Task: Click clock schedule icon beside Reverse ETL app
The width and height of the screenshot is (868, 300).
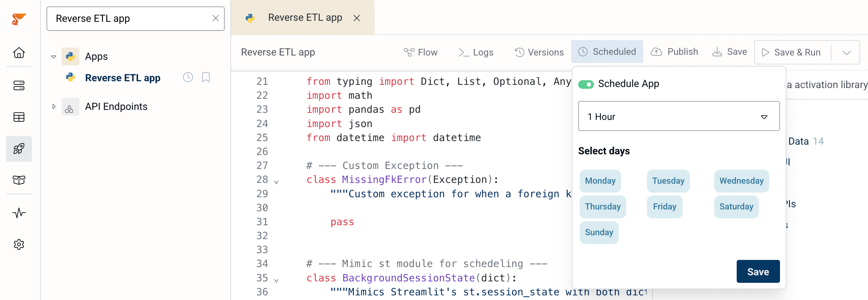Action: click(x=188, y=77)
